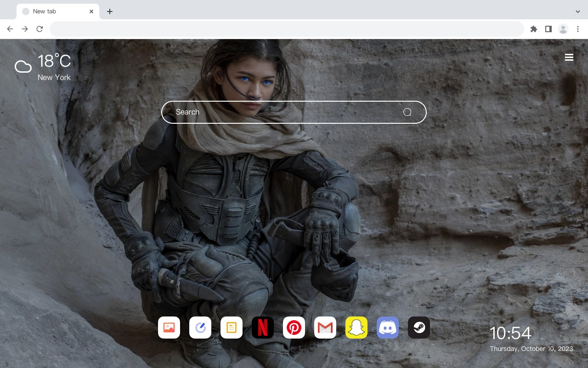Open the Discord shortcut
The height and width of the screenshot is (368, 588).
388,328
